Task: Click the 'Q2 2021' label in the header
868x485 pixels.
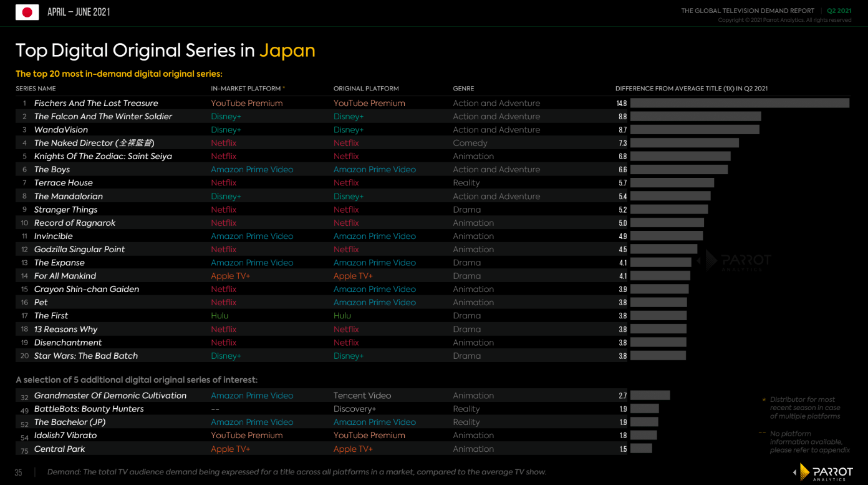Action: [x=839, y=11]
